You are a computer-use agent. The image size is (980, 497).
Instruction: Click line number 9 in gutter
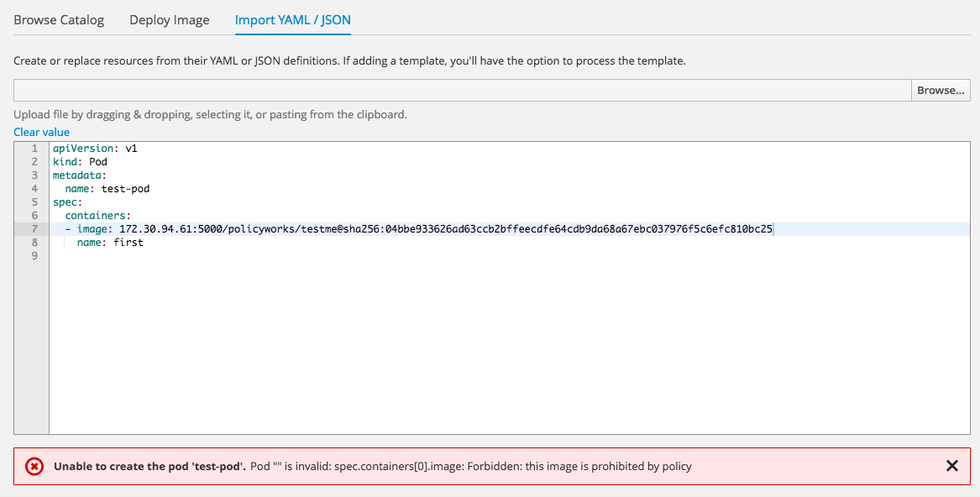tap(35, 256)
